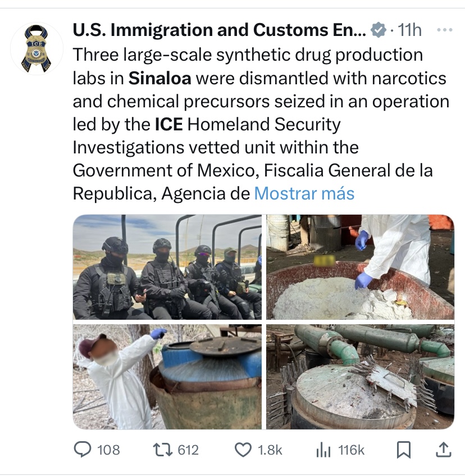
Task: Share the post via upload icon
Action: [443, 449]
